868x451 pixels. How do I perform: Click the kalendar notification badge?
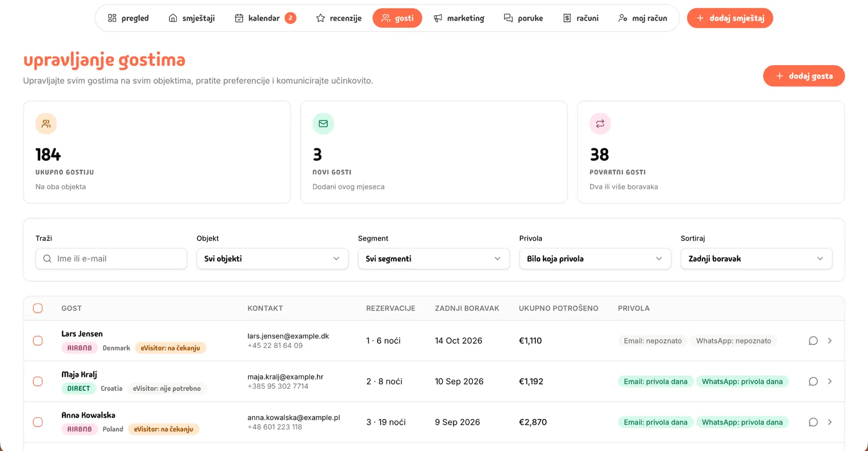coord(291,18)
